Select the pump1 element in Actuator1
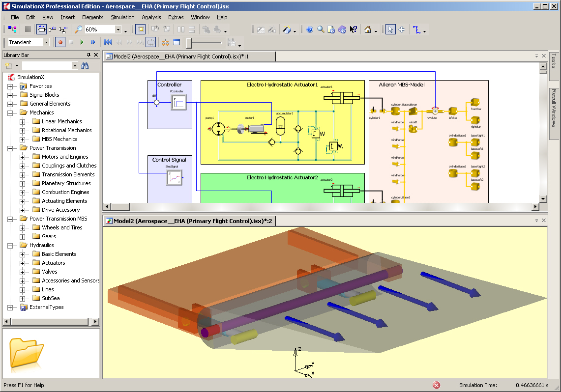 point(218,129)
